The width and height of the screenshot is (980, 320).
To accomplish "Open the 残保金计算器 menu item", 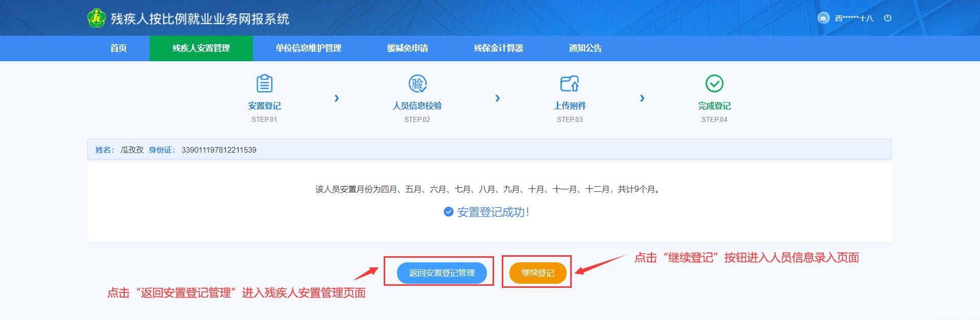I will 499,48.
